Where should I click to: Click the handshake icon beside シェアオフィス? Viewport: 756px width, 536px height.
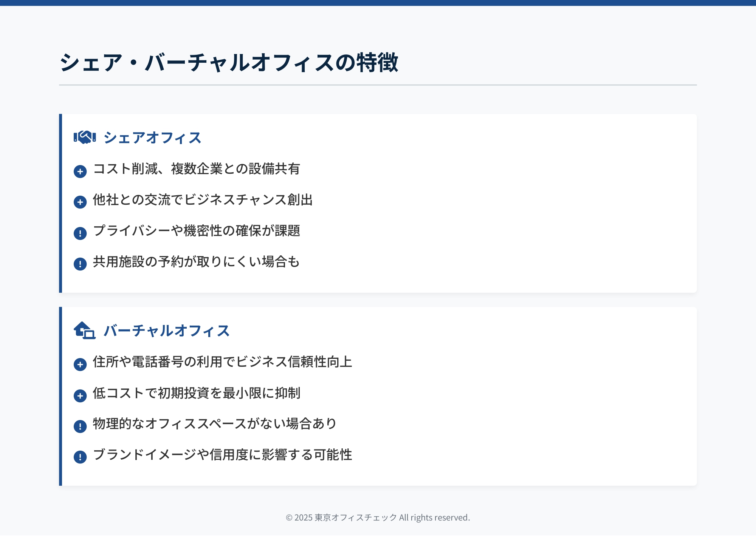point(85,137)
